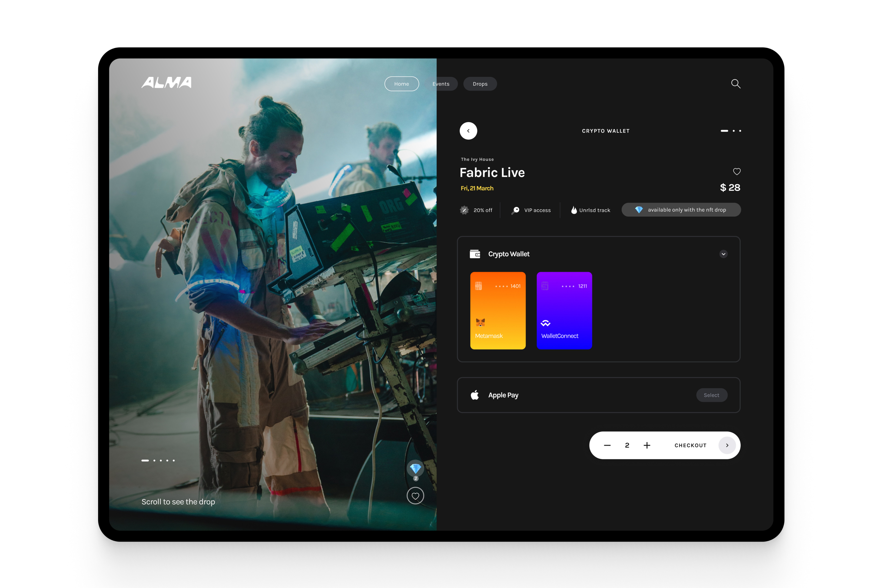The image size is (882, 588).
Task: Click the heart circle on the photo
Action: point(415,496)
